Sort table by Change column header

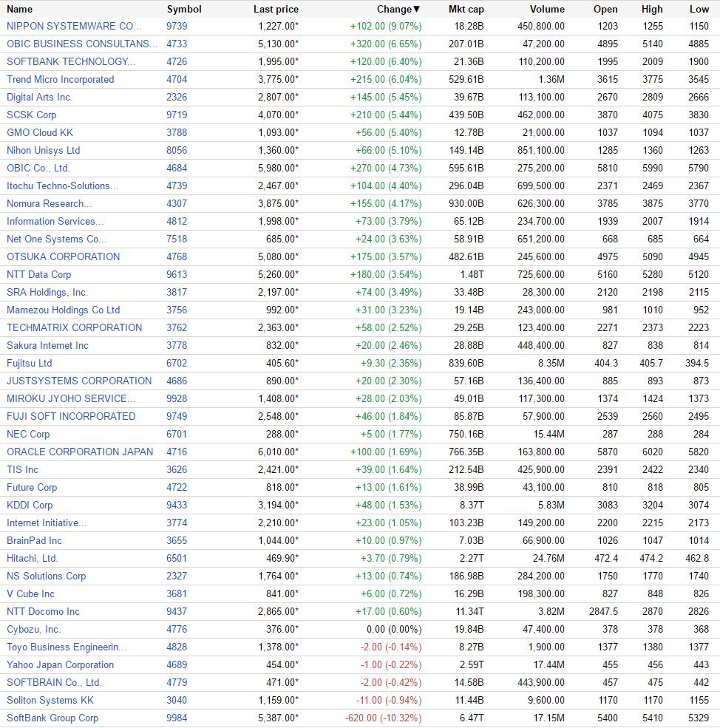coord(398,9)
